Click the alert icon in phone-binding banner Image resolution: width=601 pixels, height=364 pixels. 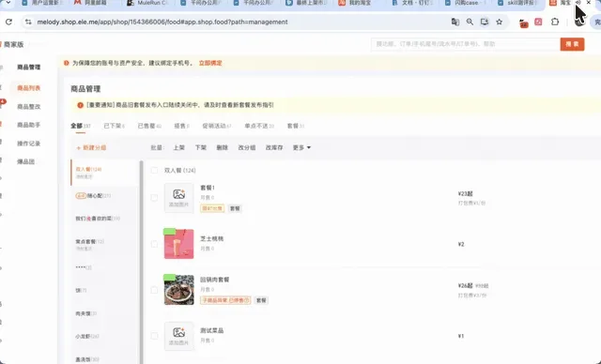[x=67, y=63]
